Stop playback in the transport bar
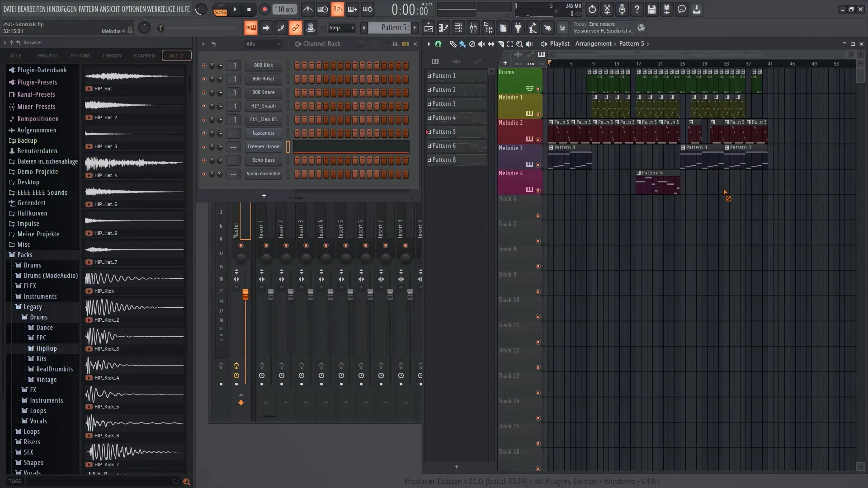The width and height of the screenshot is (868, 488). pos(249,9)
